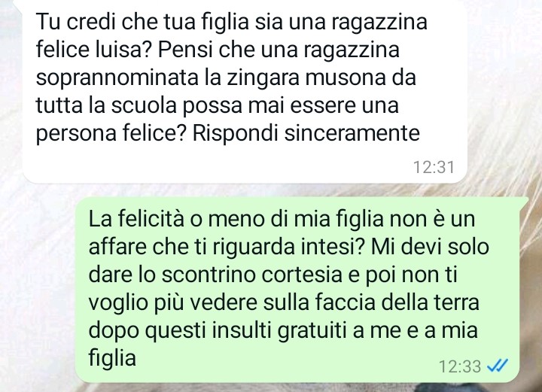Select the white received message bubble
This screenshot has height=392, width=542.
245,92
